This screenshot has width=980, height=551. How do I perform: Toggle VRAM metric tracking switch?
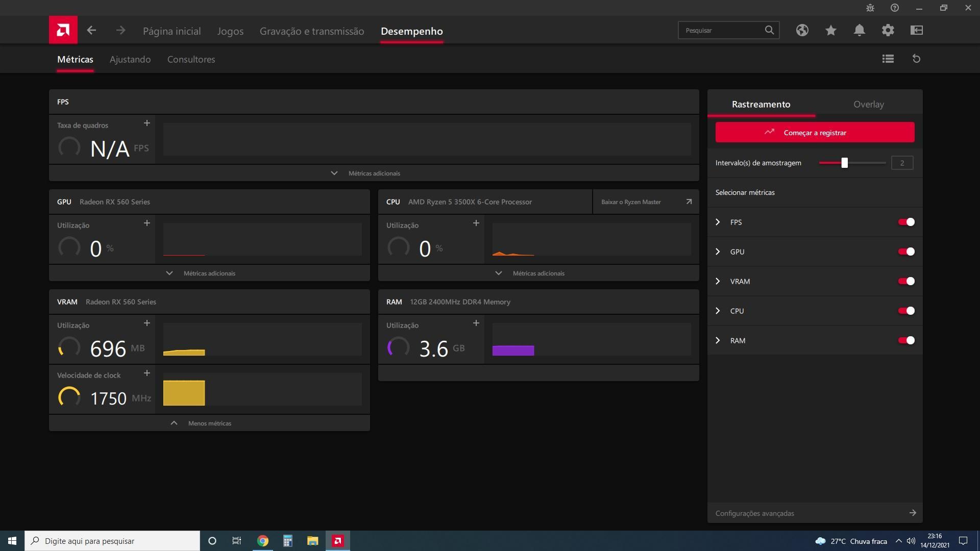906,281
